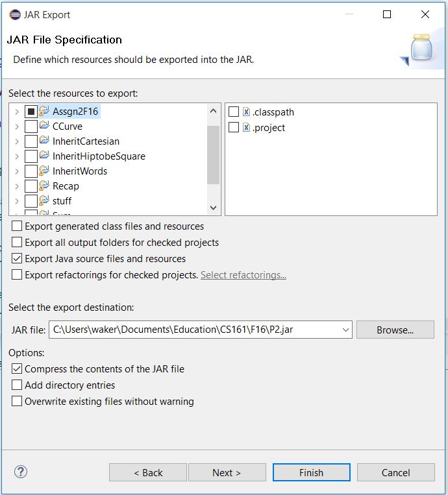Expand the InheritWords tree node
Viewport: 448px width, 495px height.
coord(17,171)
